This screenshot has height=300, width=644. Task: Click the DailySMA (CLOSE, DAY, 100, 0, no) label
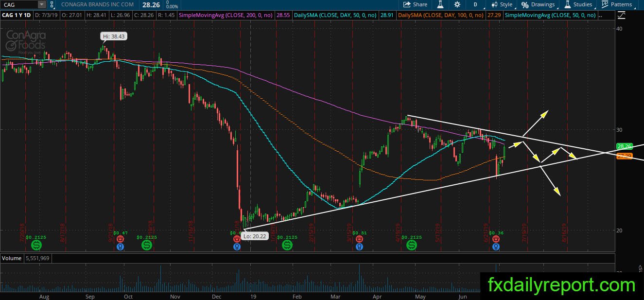pos(441,16)
